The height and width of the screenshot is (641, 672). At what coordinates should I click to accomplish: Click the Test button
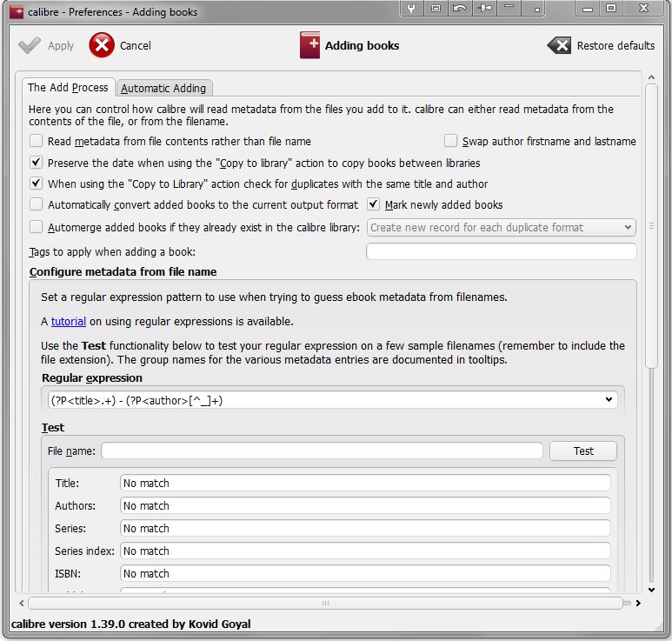coord(583,451)
